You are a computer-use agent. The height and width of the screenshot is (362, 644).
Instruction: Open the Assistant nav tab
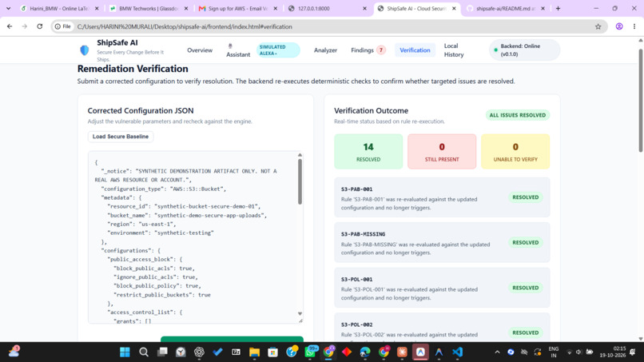point(238,50)
